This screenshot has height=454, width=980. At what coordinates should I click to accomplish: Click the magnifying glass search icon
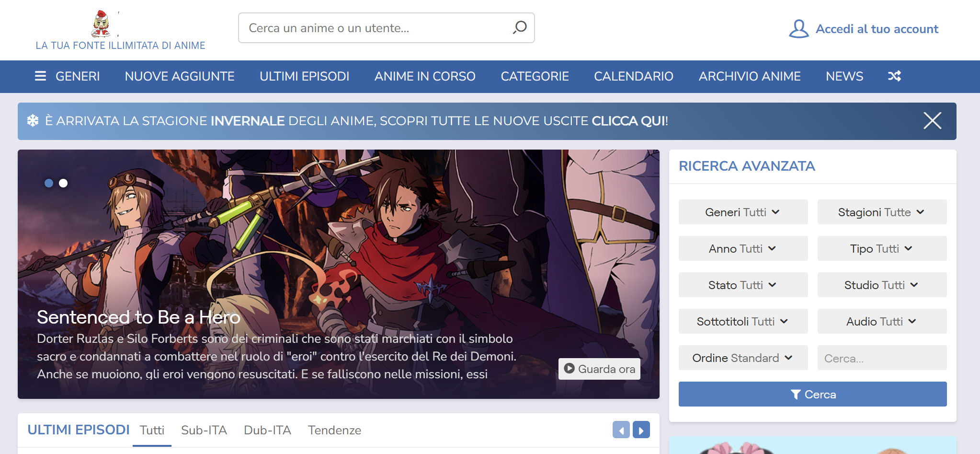[x=520, y=28]
